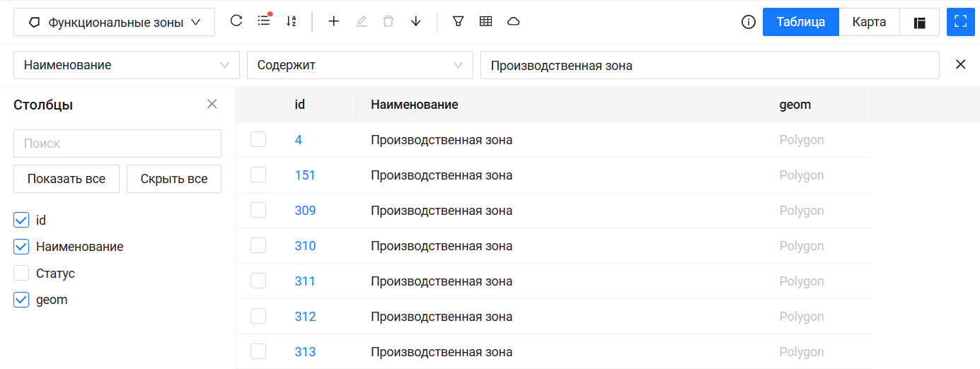
Task: Open the list settings icon with red dot
Action: coord(264,21)
